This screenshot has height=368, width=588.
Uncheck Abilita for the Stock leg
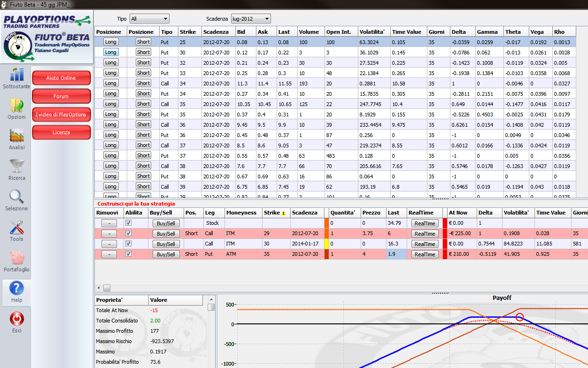(129, 223)
